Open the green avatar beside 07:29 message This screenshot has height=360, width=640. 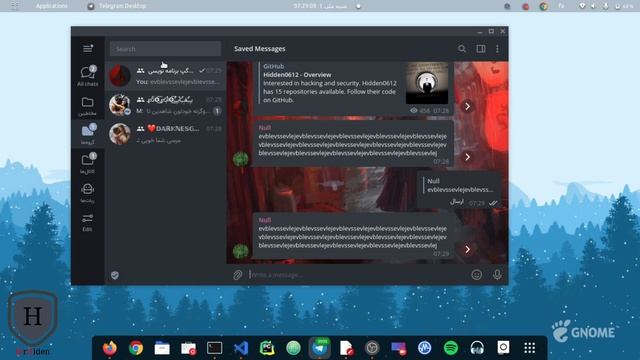240,251
